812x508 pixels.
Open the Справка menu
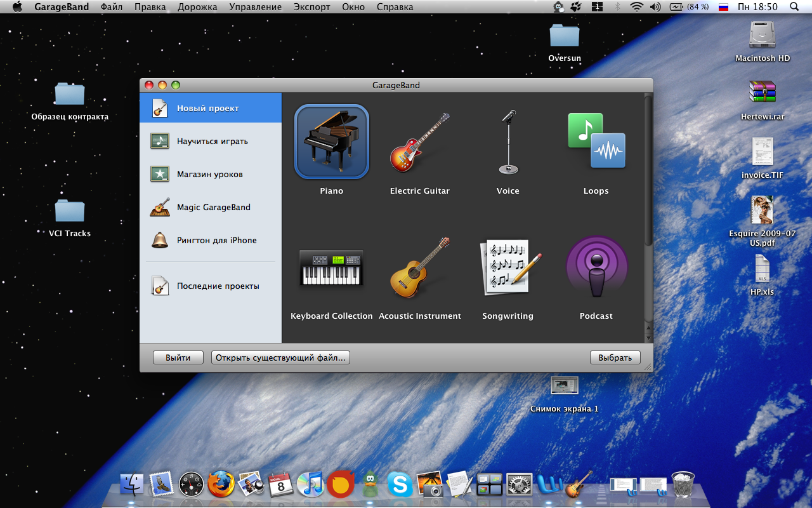(395, 7)
